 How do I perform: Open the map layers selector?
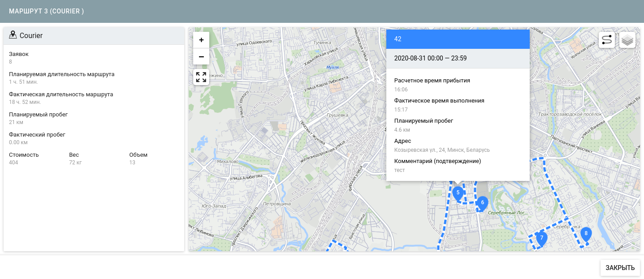[627, 40]
